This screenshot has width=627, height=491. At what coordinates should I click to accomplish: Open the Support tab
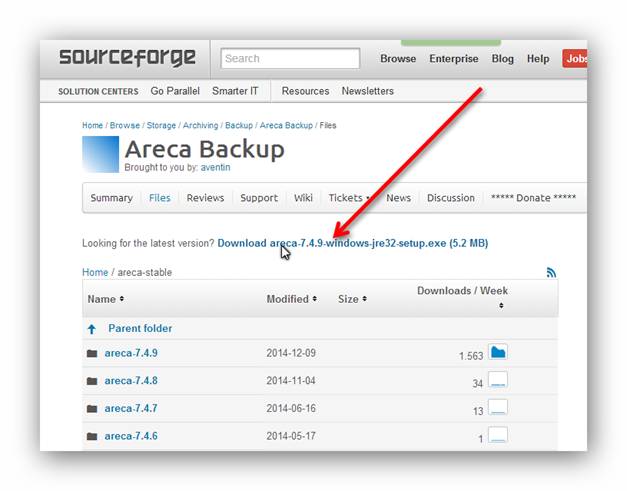259,198
